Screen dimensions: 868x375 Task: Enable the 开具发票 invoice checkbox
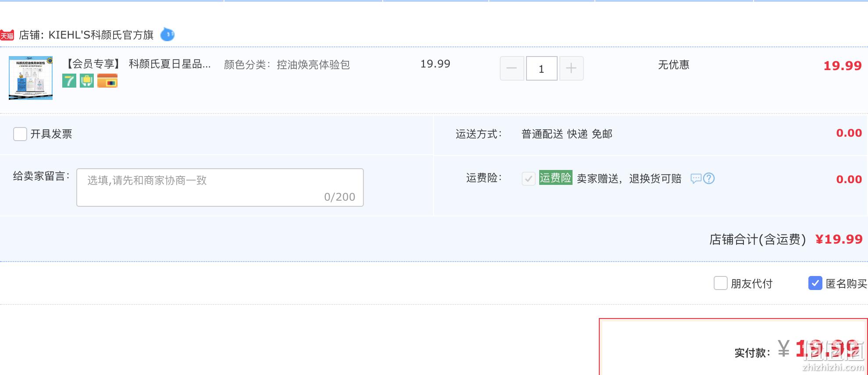20,134
